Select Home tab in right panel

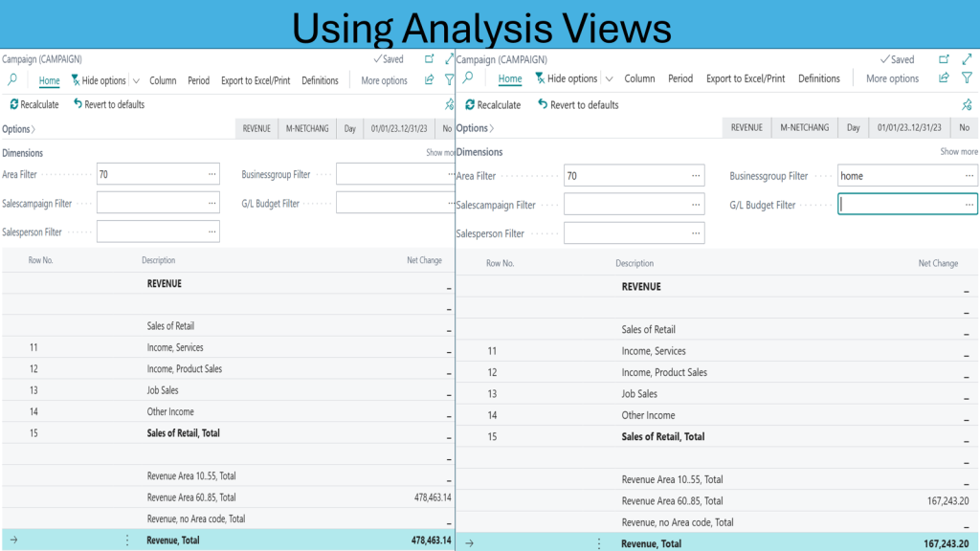(x=510, y=78)
